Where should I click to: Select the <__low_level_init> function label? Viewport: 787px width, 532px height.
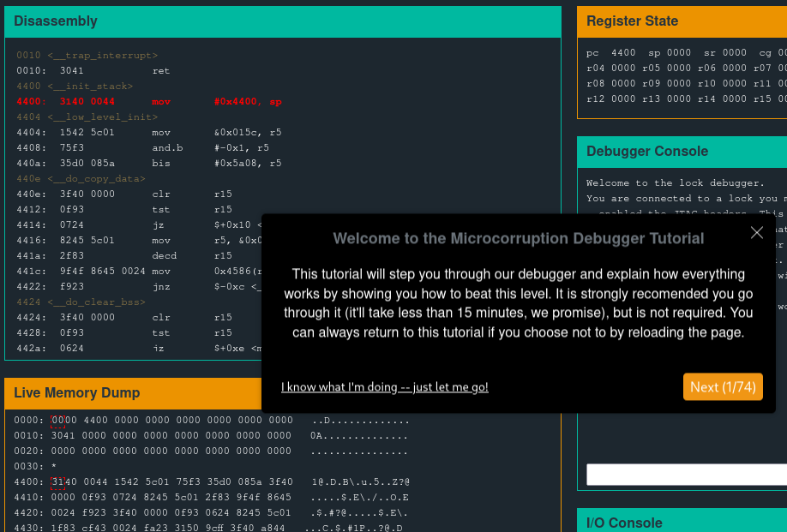pos(87,117)
